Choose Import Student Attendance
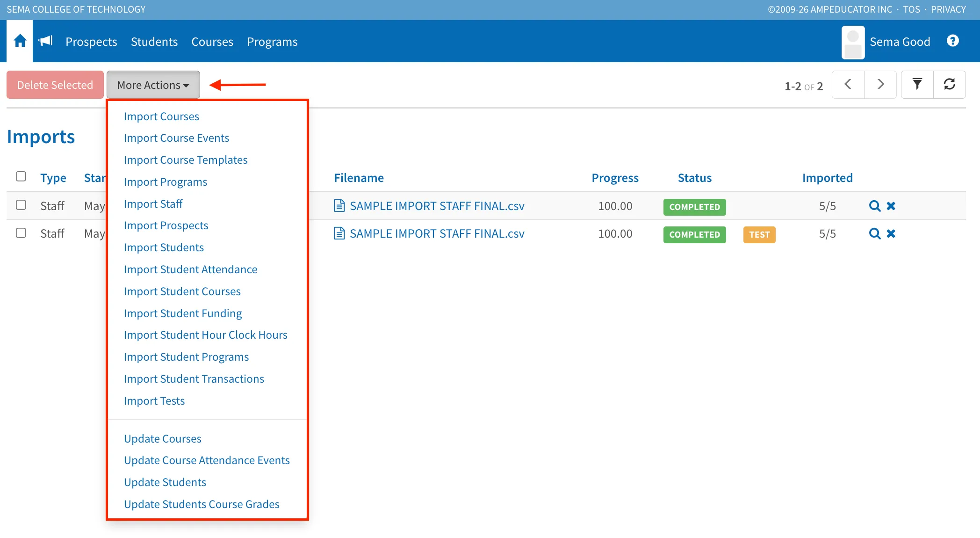Image resolution: width=980 pixels, height=538 pixels. pyautogui.click(x=190, y=269)
